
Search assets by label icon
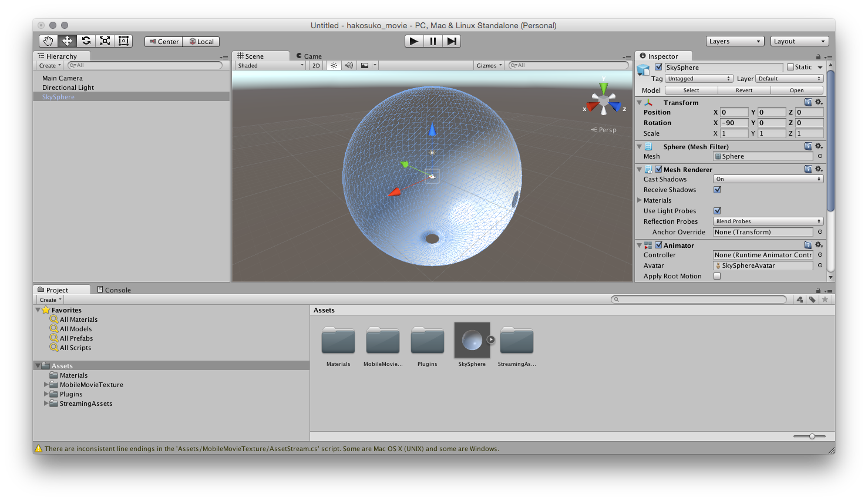click(812, 300)
